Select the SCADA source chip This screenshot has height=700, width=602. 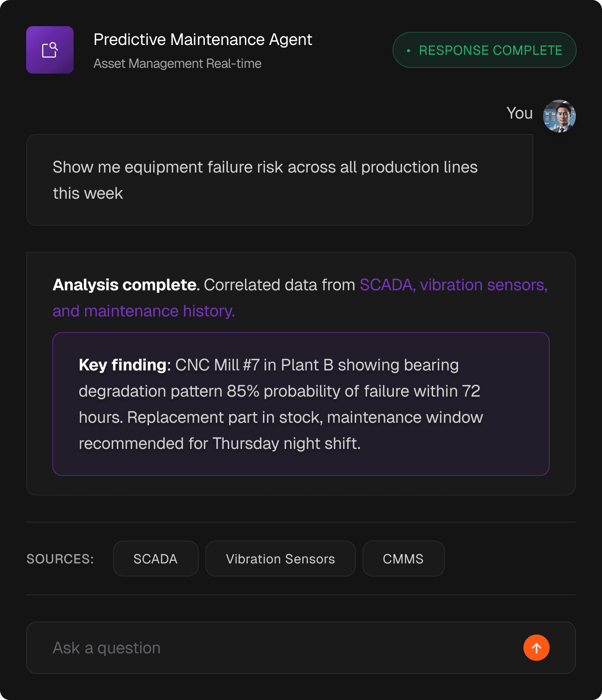(x=155, y=559)
